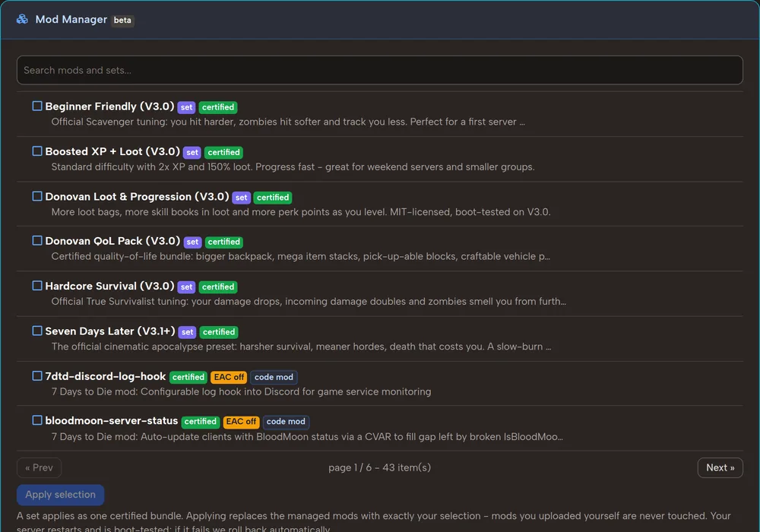This screenshot has height=532, width=760.
Task: Click the set badge on Beginner Friendly
Action: click(187, 108)
